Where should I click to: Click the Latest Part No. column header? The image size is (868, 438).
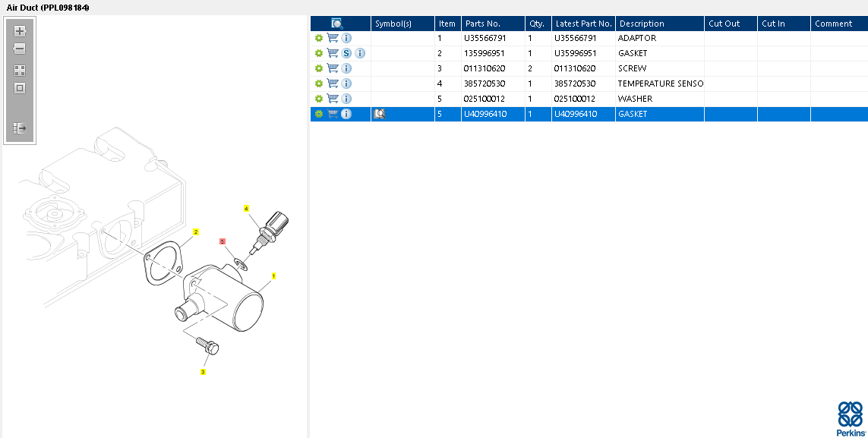(x=583, y=24)
